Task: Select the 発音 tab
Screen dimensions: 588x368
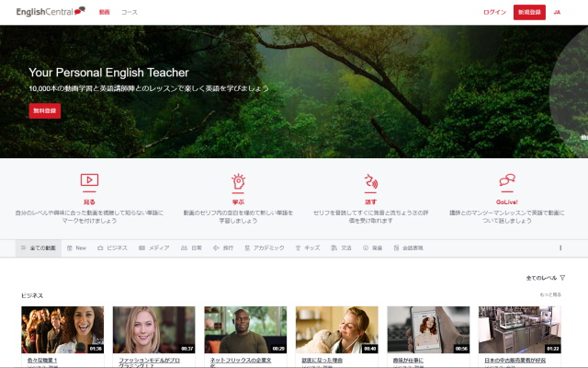Action: tap(372, 248)
